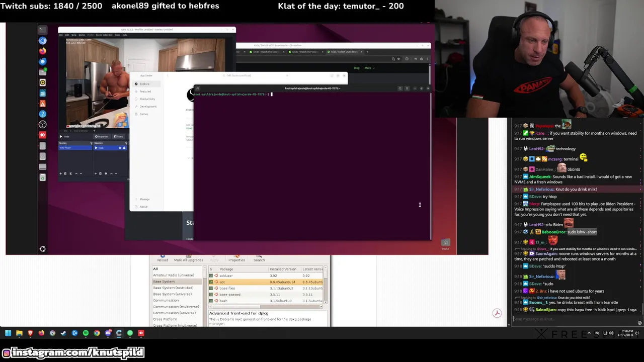Select Development in App Center sidebar

point(147,107)
